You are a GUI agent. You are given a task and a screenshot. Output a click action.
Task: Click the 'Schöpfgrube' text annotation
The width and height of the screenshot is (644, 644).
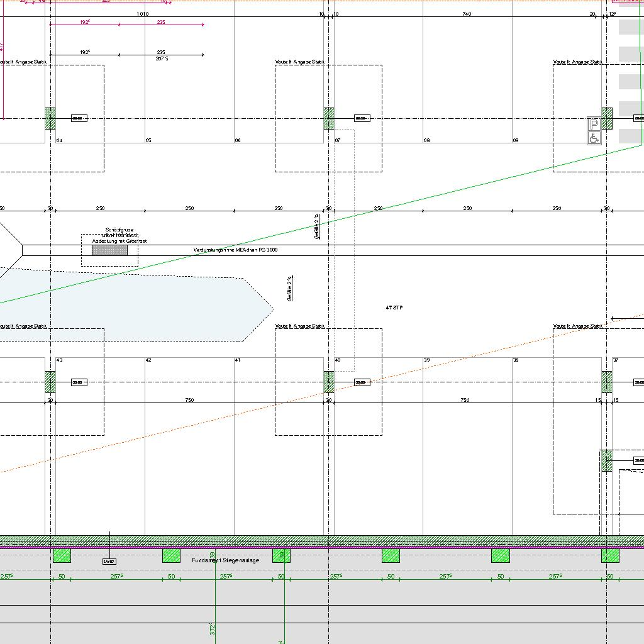[x=119, y=230]
